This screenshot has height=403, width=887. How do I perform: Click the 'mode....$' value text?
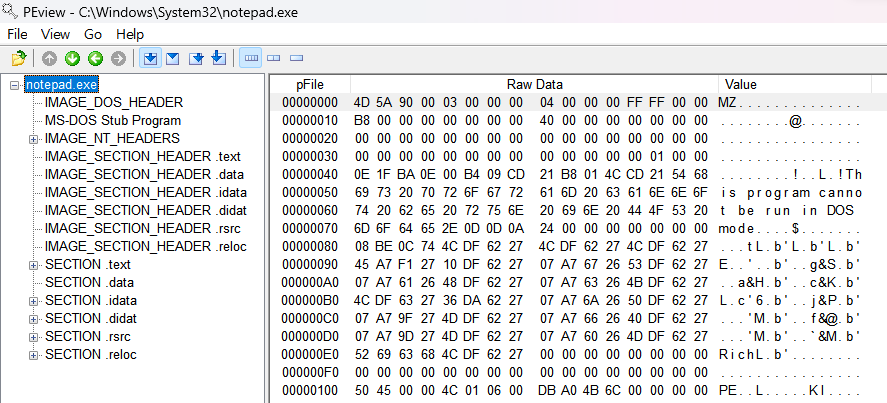point(759,229)
